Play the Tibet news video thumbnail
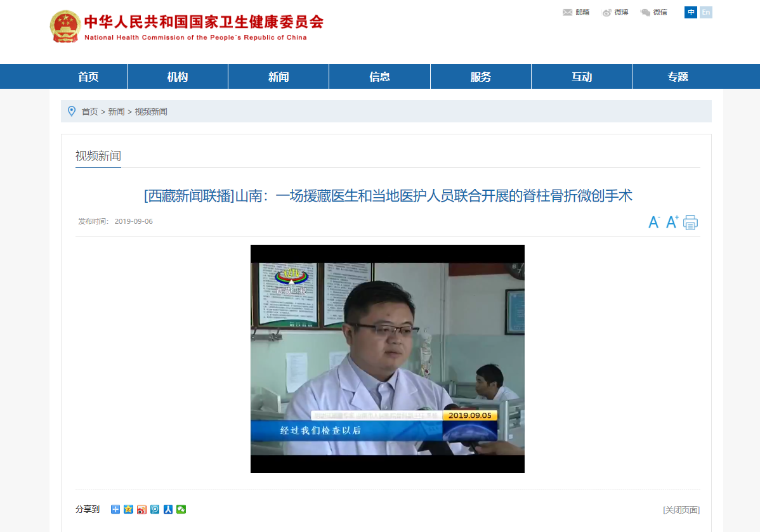 [x=387, y=358]
